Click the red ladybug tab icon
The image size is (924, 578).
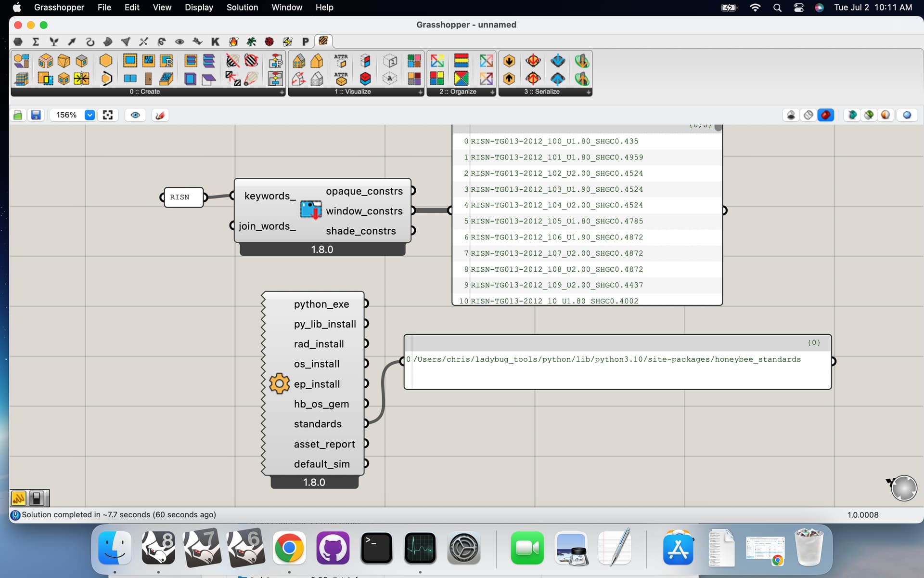coord(269,42)
